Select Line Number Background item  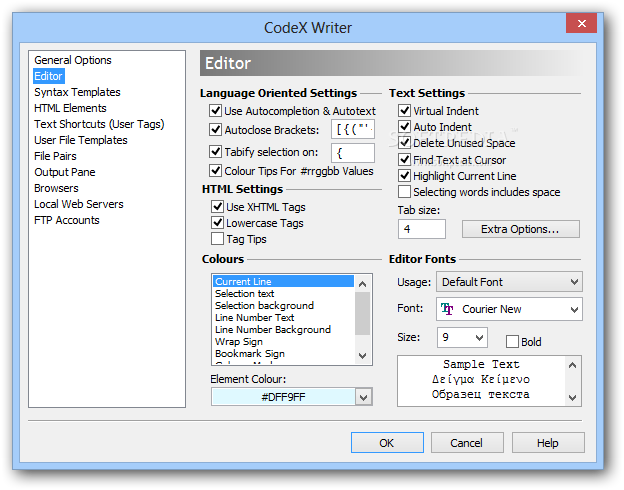point(283,329)
